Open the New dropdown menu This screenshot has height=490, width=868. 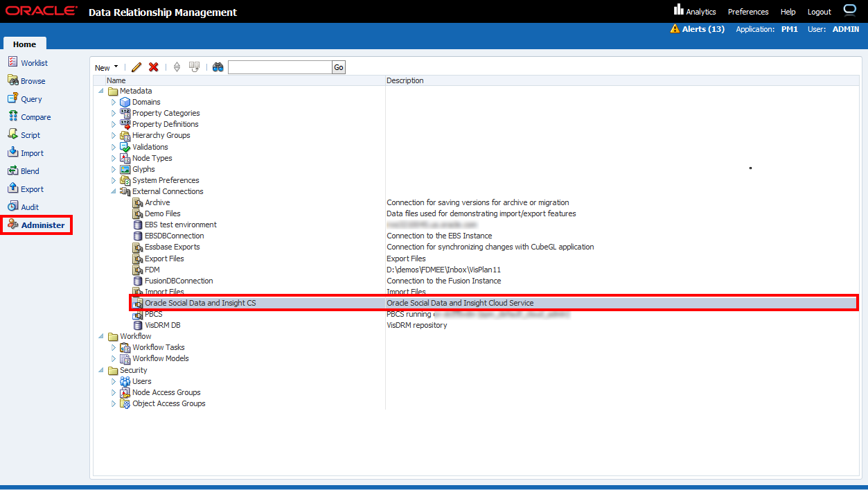107,67
